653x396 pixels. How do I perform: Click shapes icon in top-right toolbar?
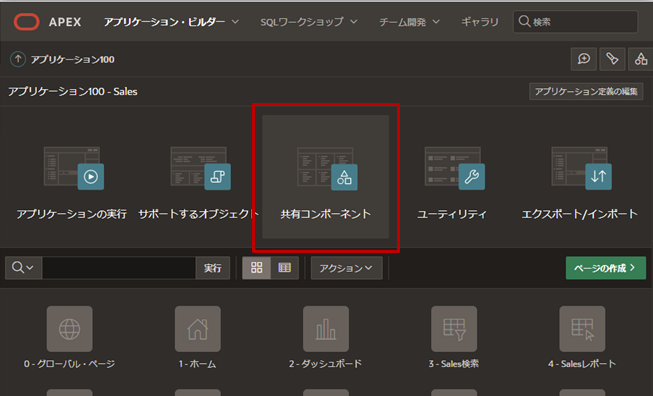pos(641,59)
